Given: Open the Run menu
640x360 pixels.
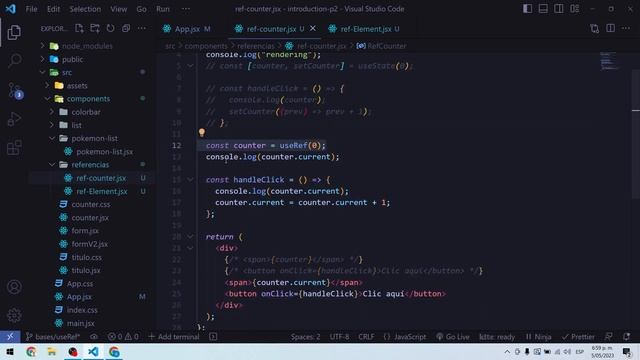Looking at the screenshot, I should [x=163, y=9].
